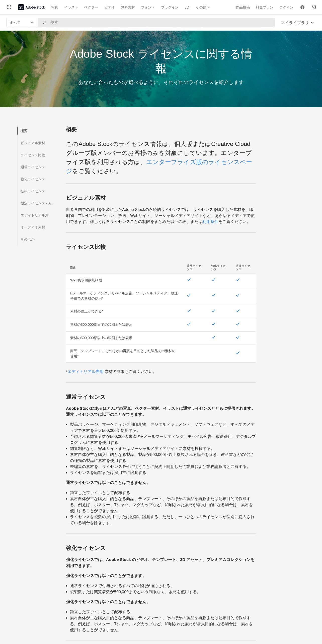Click the 作品投稿 link
Screen dimensions: 322x644
[243, 8]
